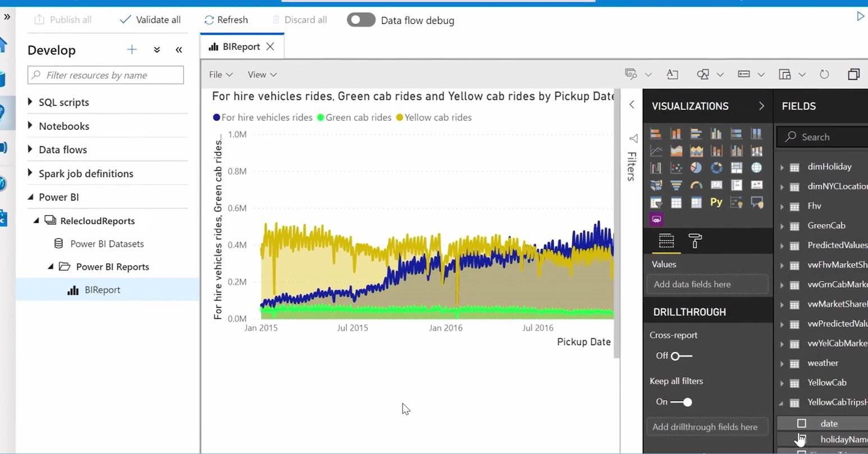This screenshot has height=454, width=868.
Task: Select the Slicer visualization
Action: tap(656, 202)
